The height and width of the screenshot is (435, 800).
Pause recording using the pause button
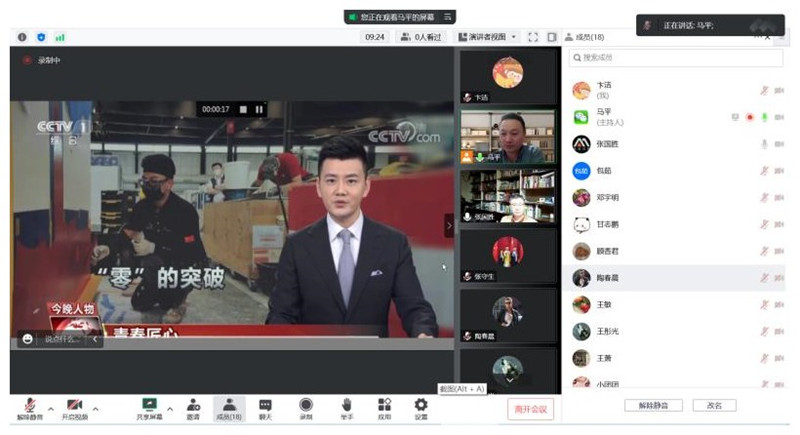point(259,109)
